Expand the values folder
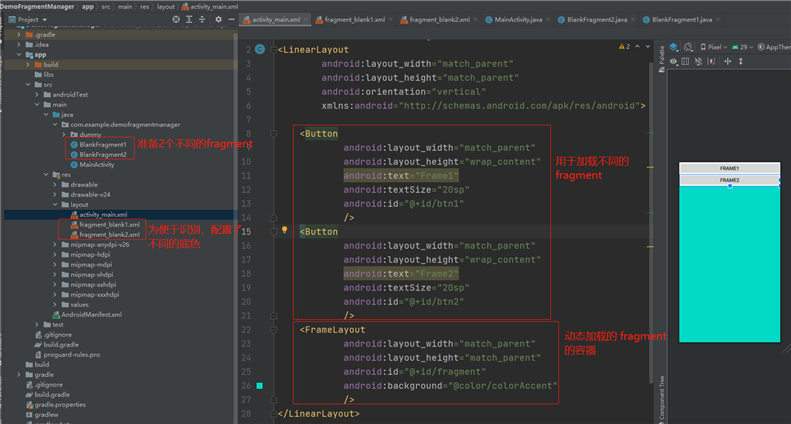791x424 pixels. tap(55, 304)
